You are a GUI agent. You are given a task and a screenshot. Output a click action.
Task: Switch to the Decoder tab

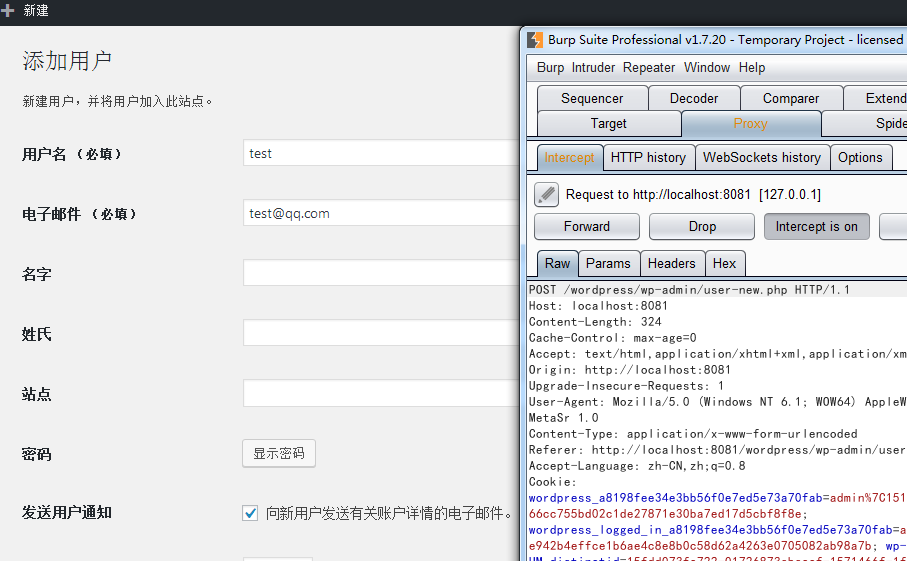[694, 98]
